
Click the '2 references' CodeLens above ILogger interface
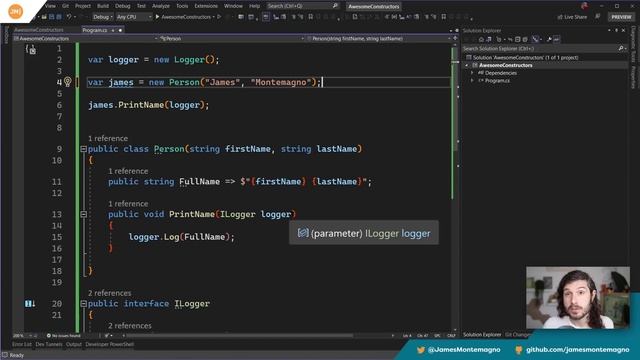[110, 293]
